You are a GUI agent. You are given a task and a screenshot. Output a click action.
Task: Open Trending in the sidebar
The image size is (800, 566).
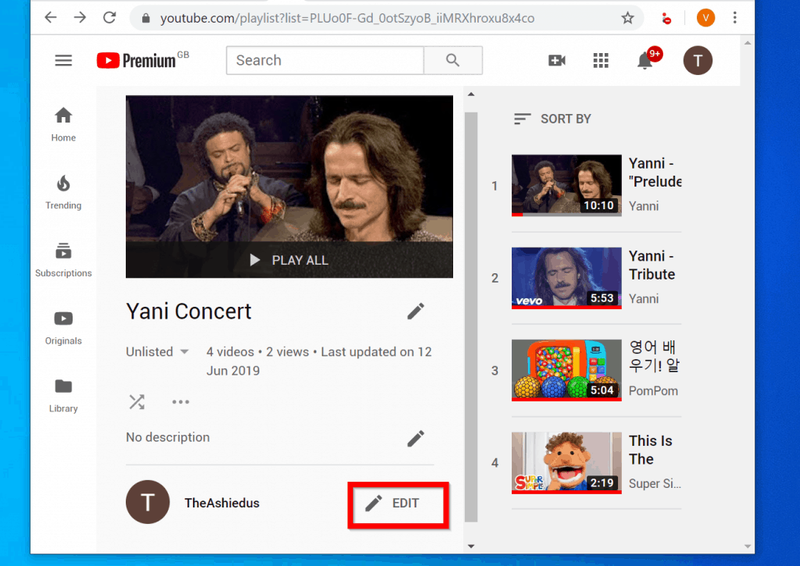coord(63,192)
